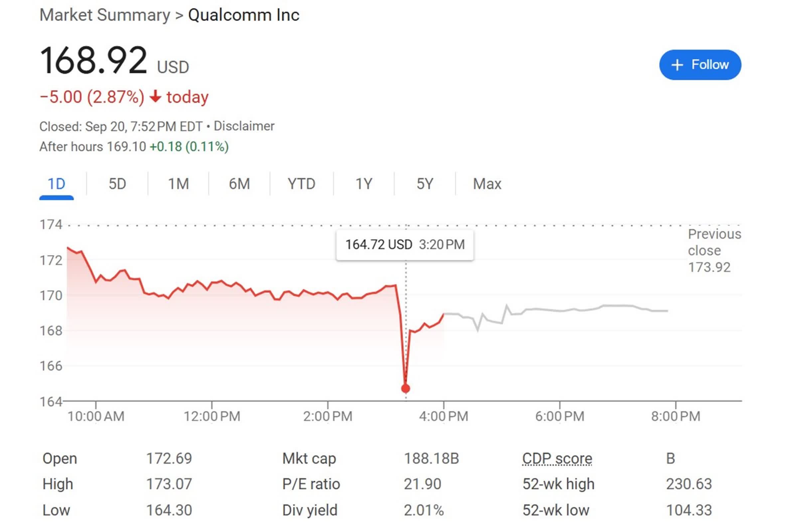Viewport: 787px width, 532px height.
Task: Switch to the 1Y chart view
Action: click(364, 184)
